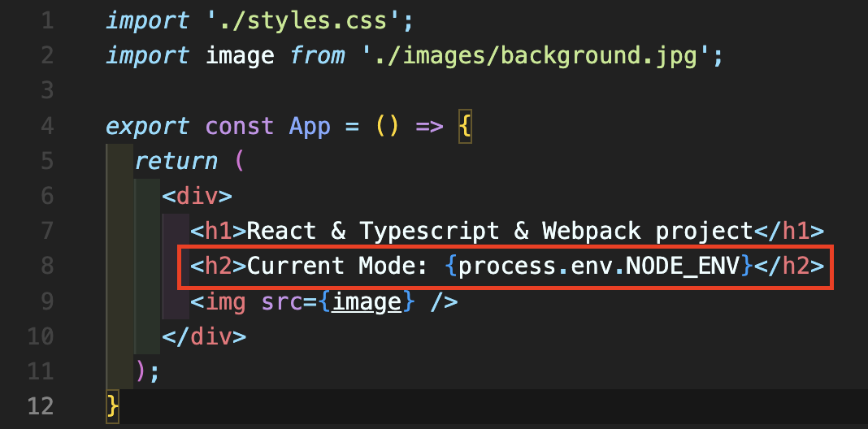Screen dimensions: 868x429
Task: Click the 'App' identifier
Action: 310,127
